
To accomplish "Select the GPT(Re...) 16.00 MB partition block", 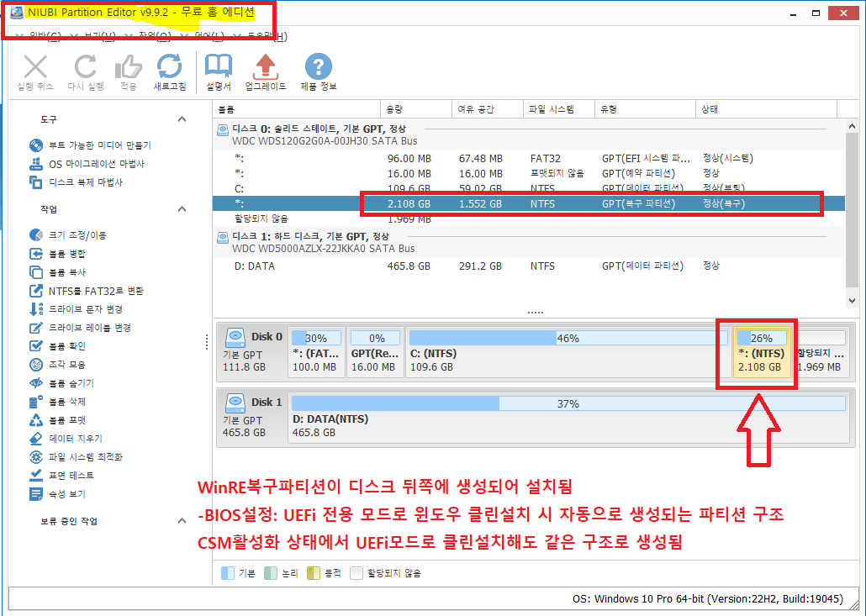I will [x=375, y=352].
